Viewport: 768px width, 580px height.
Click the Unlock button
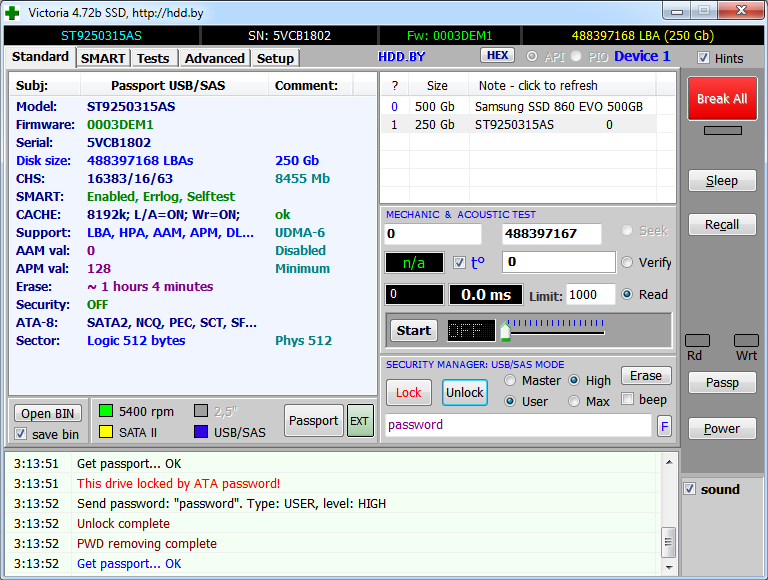464,392
